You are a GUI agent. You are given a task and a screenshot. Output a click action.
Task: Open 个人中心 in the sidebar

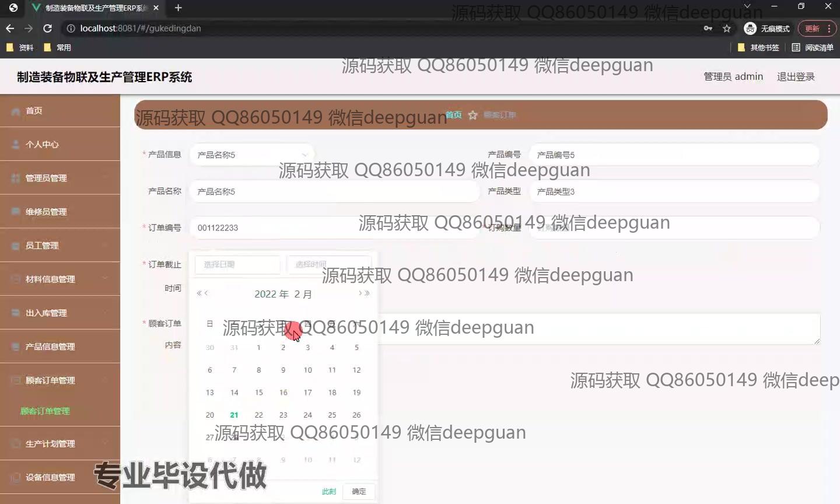tap(60, 144)
